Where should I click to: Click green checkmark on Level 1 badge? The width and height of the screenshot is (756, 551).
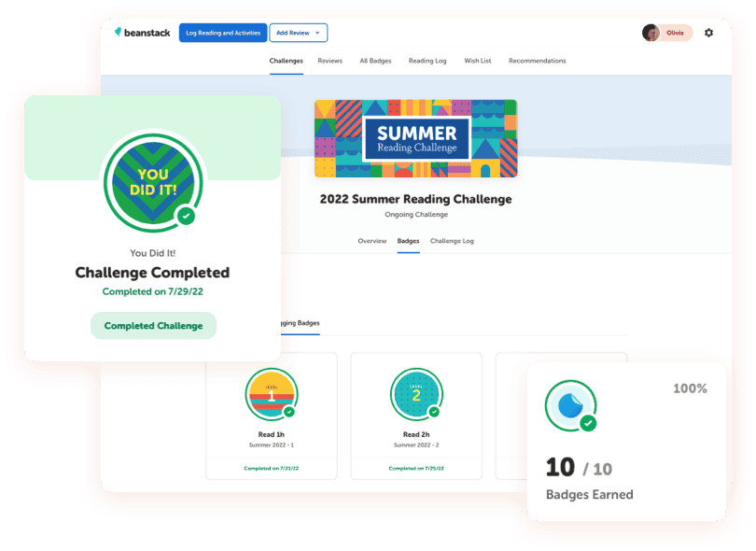289,412
